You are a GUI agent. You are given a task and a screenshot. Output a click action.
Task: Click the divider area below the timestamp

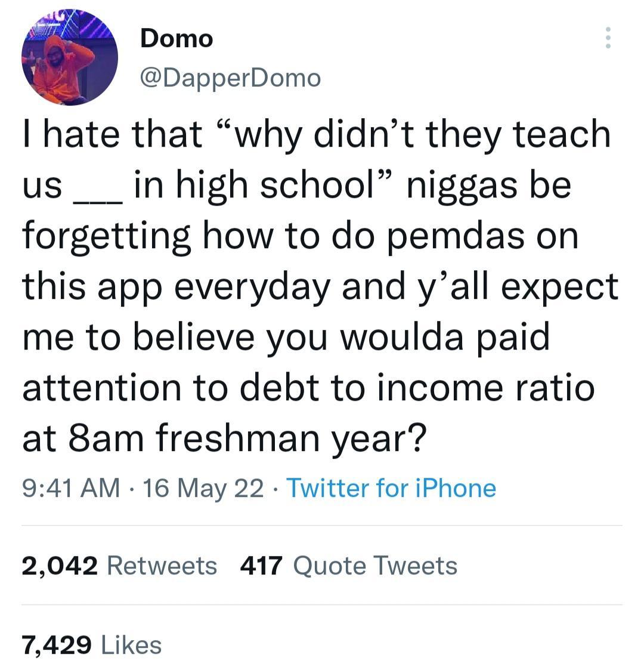coord(322,524)
